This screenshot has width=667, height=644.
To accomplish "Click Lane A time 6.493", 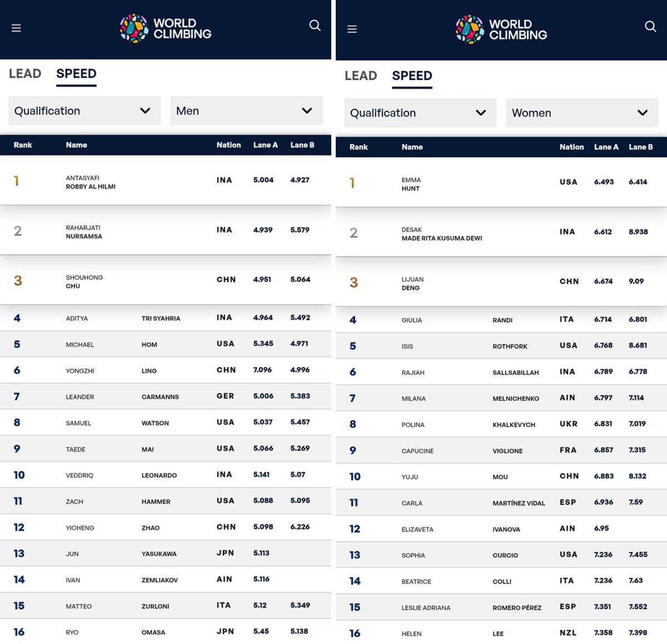I will [604, 182].
